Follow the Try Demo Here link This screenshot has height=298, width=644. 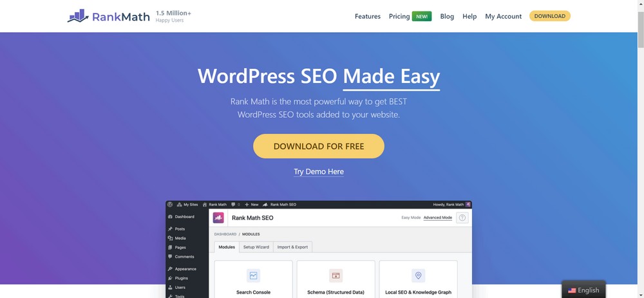coord(319,172)
